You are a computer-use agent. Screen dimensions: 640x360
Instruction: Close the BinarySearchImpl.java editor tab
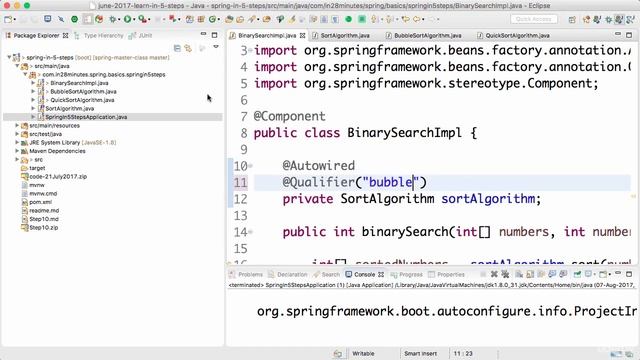[302, 36]
